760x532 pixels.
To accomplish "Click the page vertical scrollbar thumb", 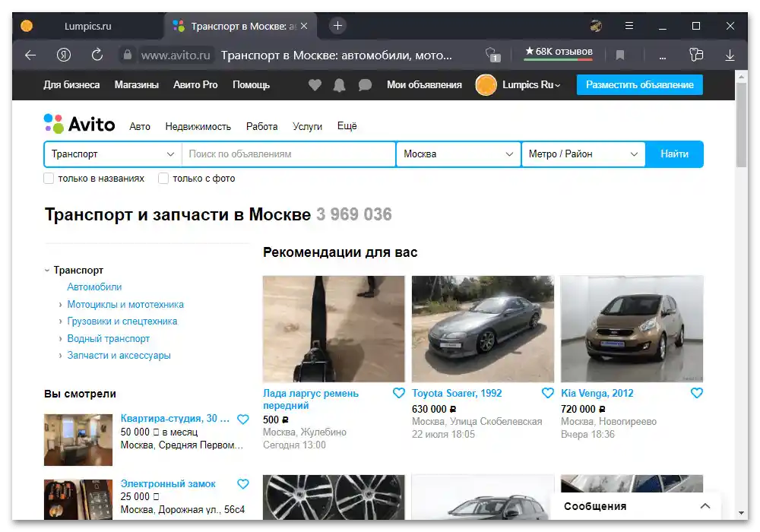I will 741,125.
